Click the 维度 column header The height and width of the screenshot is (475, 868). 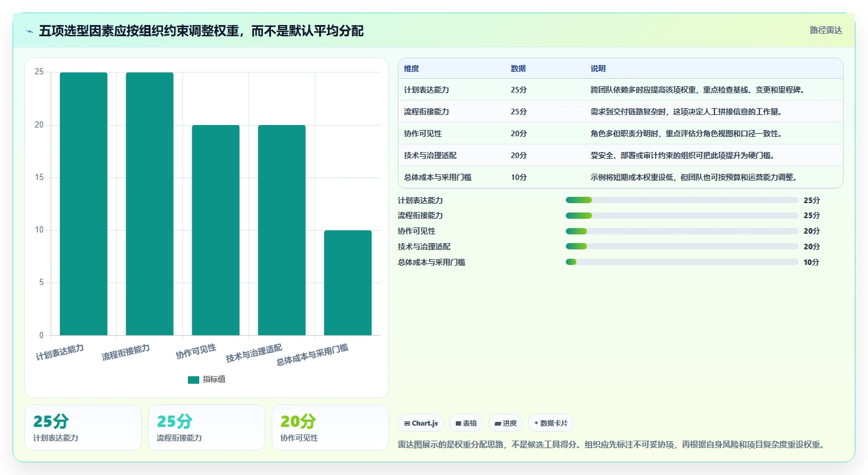tap(412, 69)
